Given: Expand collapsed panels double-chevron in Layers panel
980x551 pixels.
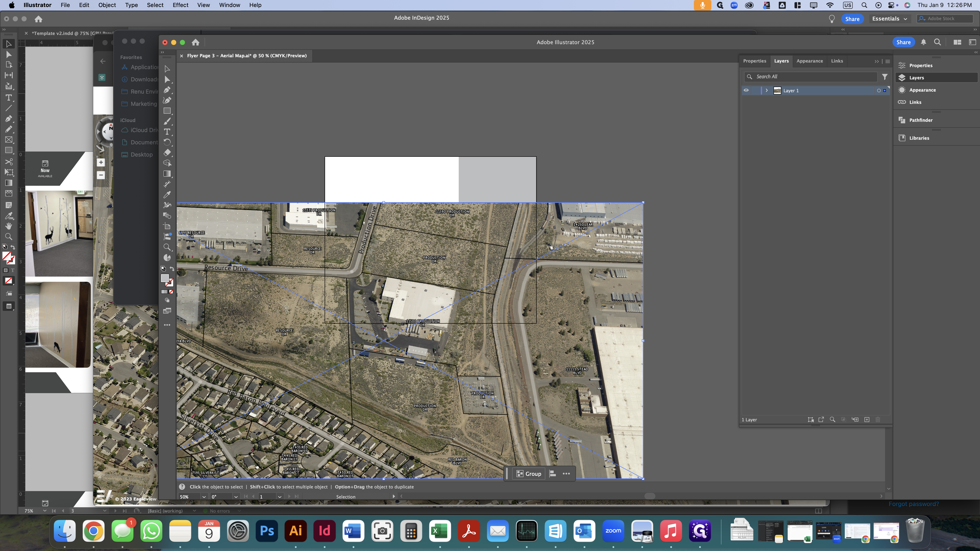Looking at the screenshot, I should [x=877, y=61].
